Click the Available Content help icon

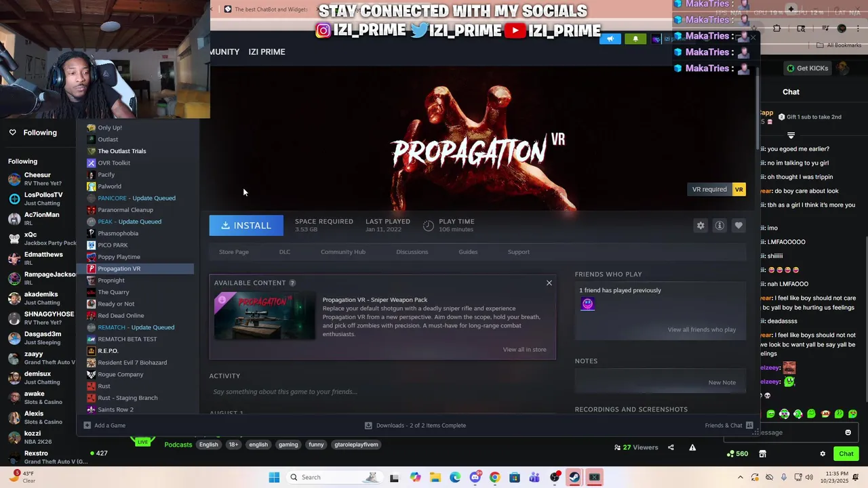(292, 283)
